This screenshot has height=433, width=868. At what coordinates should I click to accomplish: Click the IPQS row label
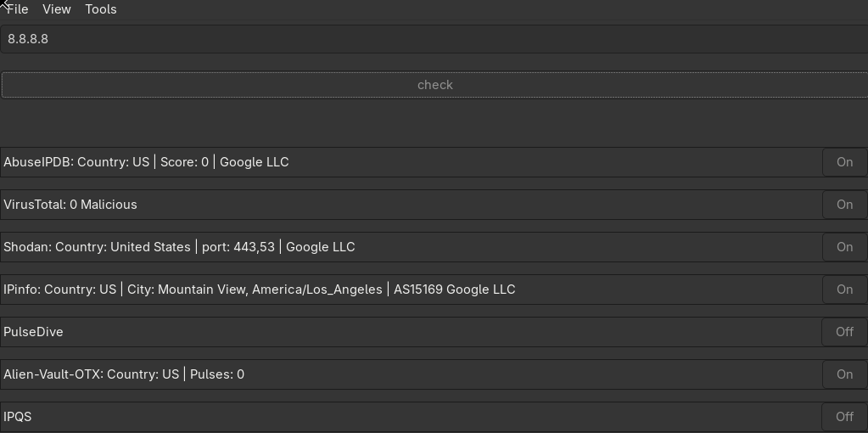point(18,417)
